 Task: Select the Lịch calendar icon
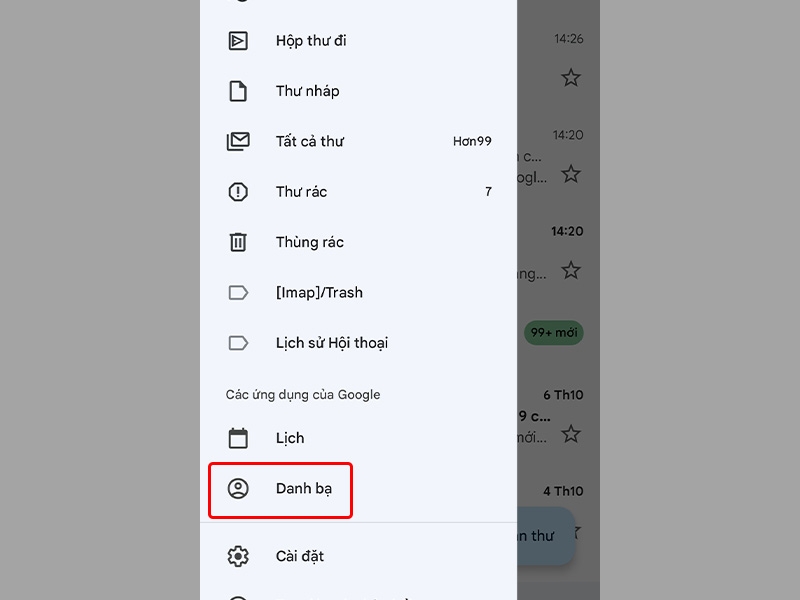pos(238,438)
